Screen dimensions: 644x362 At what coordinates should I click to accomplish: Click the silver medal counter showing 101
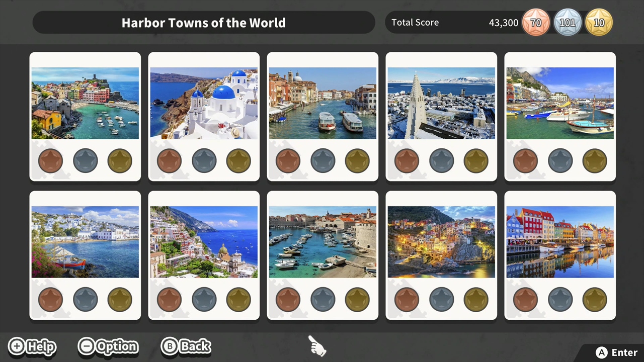[567, 23]
